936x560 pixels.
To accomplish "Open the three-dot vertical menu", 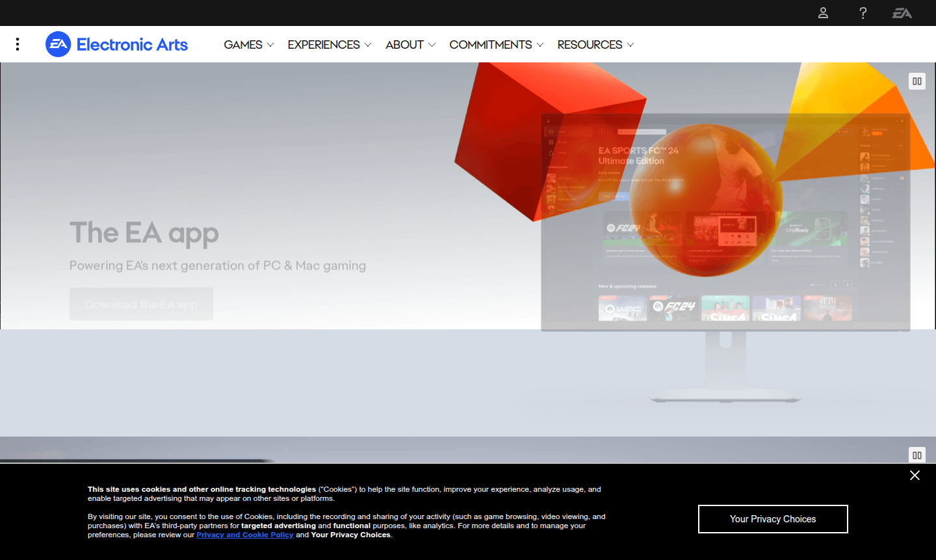I will click(18, 44).
